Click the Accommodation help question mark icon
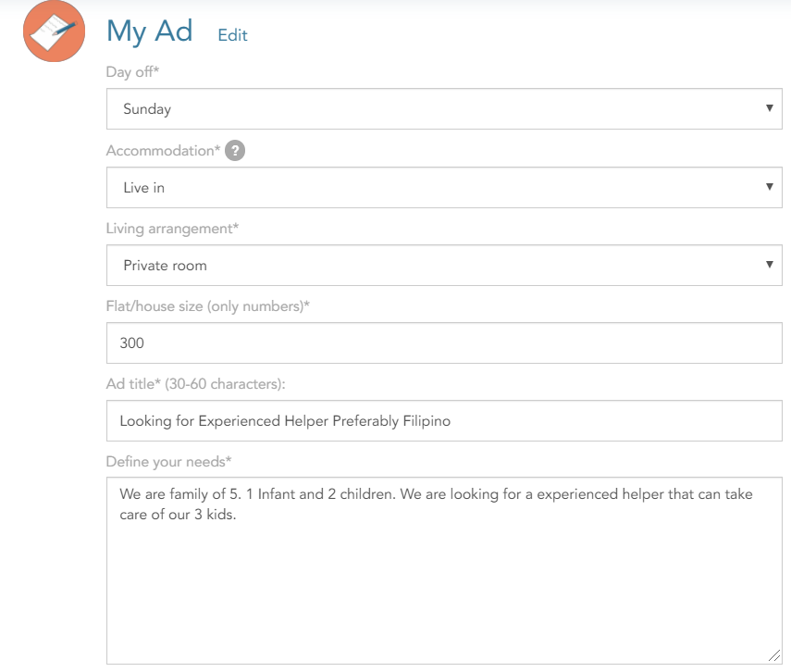The width and height of the screenshot is (791, 672). [x=235, y=151]
